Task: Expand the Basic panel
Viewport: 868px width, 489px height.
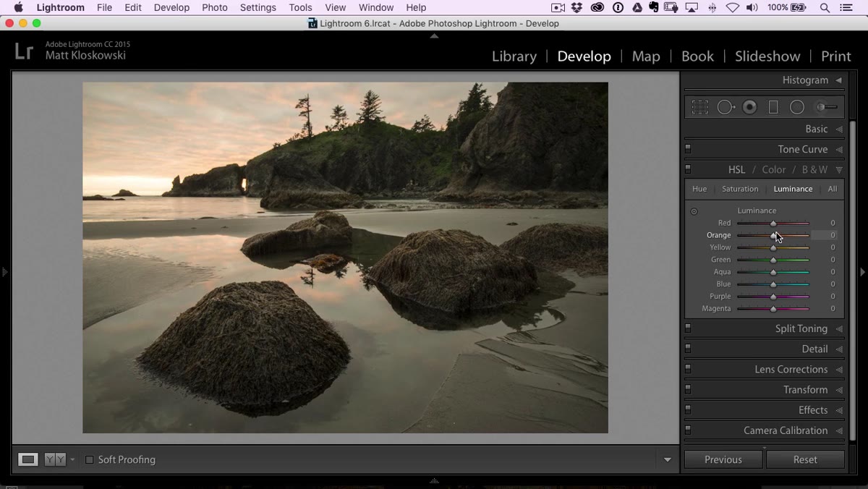Action: point(839,129)
